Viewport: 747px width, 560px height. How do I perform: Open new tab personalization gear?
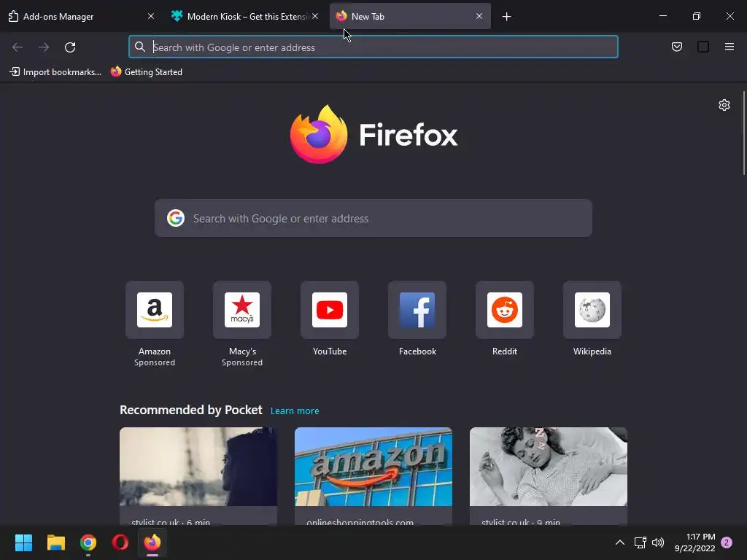(x=724, y=105)
